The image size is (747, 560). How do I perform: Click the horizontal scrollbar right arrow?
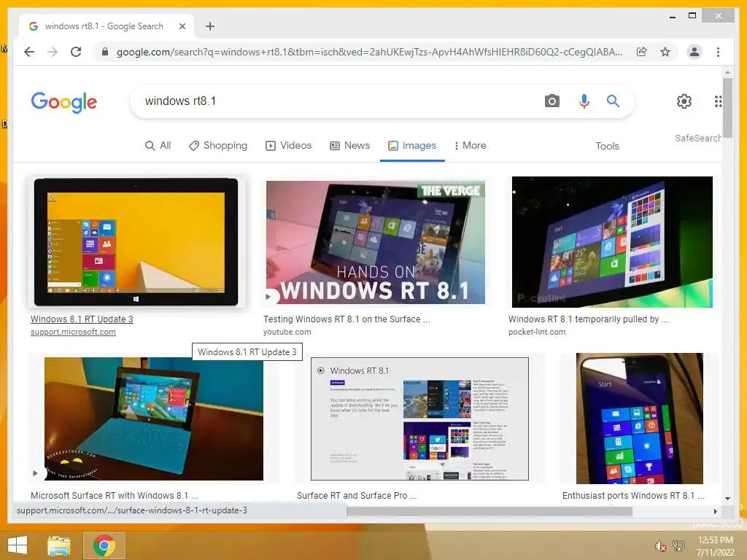715,511
